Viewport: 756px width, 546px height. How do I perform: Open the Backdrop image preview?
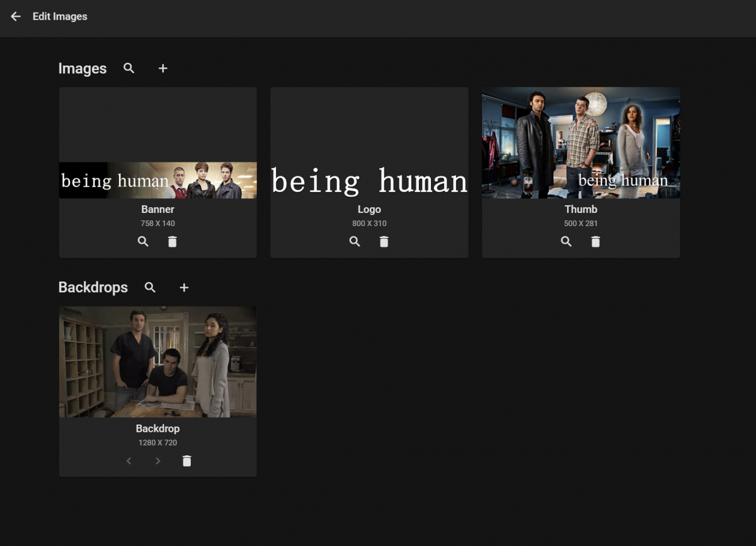(158, 362)
